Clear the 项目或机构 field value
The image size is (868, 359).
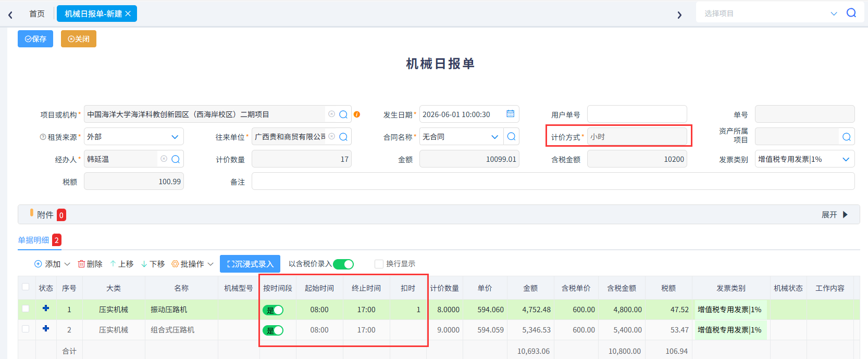[331, 114]
